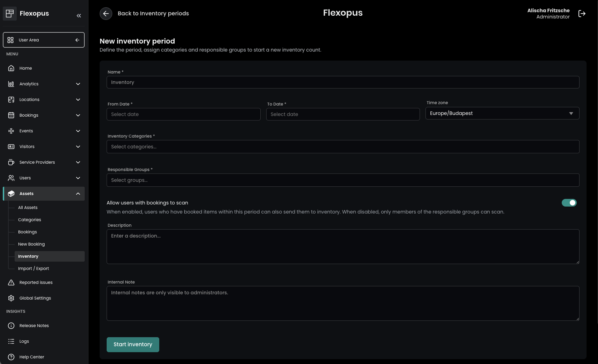
Task: Open the Inventory Categories selector
Action: click(343, 147)
